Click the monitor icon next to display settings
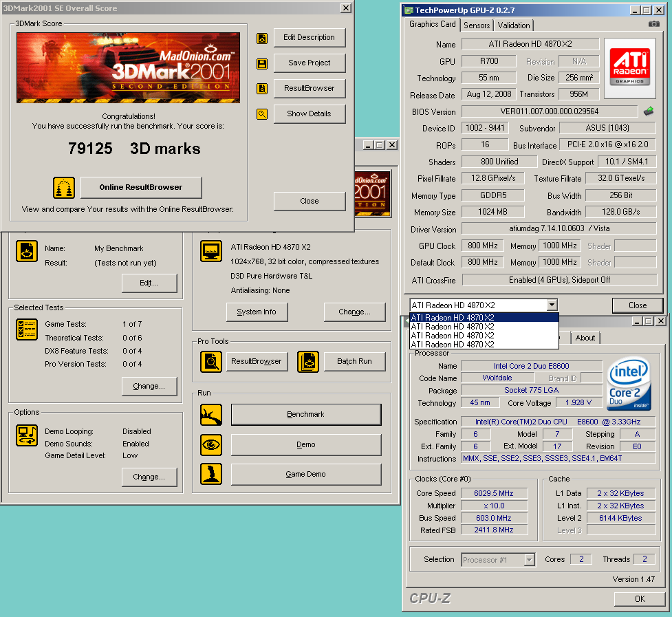Screen dimensions: 672x617 coord(211,251)
